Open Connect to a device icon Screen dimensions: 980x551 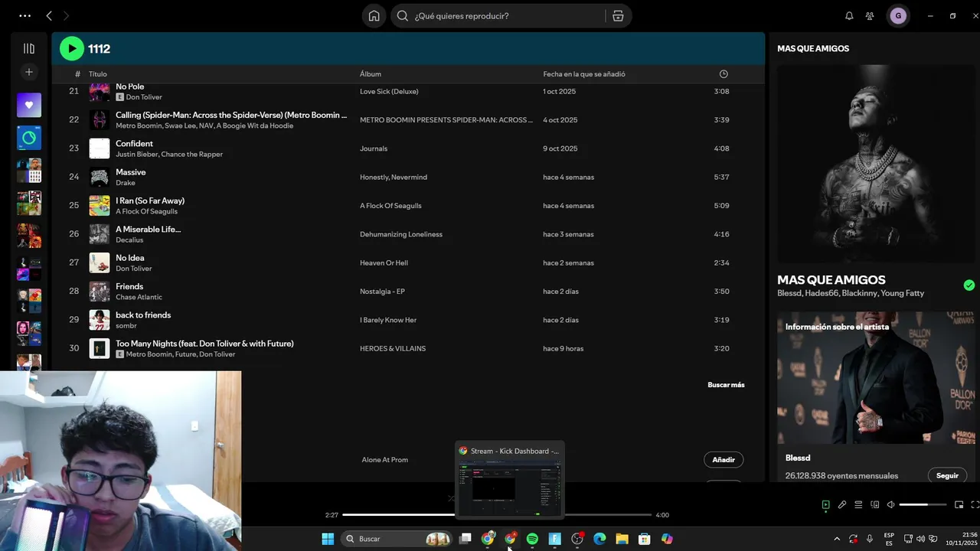[x=874, y=504]
